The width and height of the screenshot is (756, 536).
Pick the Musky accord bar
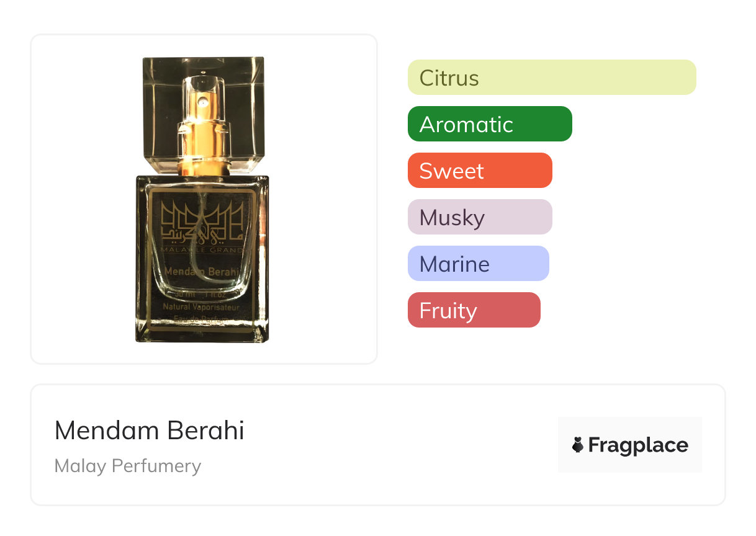[x=480, y=217]
